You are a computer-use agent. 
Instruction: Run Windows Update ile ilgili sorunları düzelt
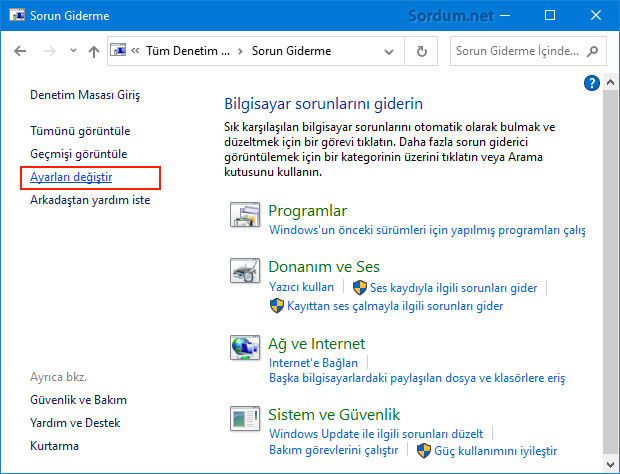[x=376, y=434]
